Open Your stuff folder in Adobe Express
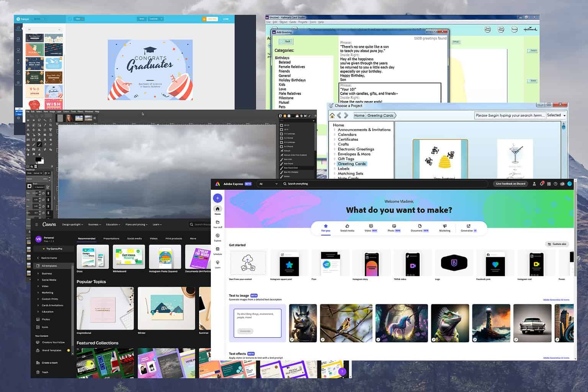This screenshot has height=392, width=588. 217,224
